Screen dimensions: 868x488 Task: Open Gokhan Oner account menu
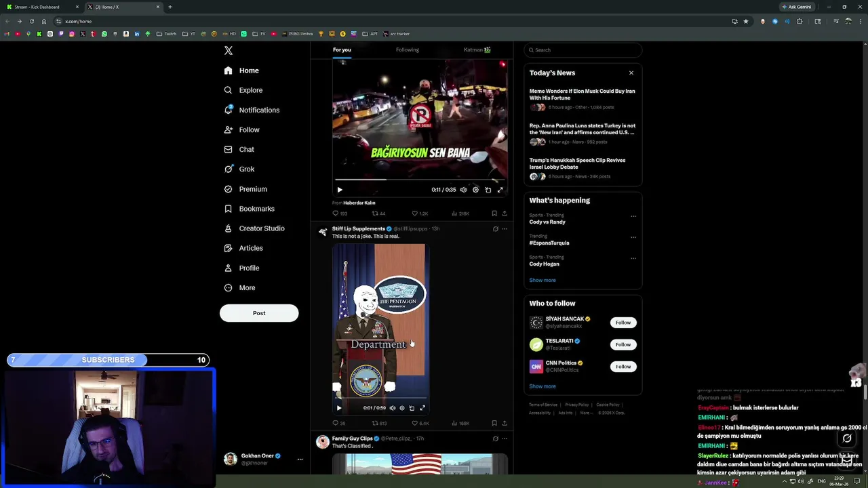point(262,459)
